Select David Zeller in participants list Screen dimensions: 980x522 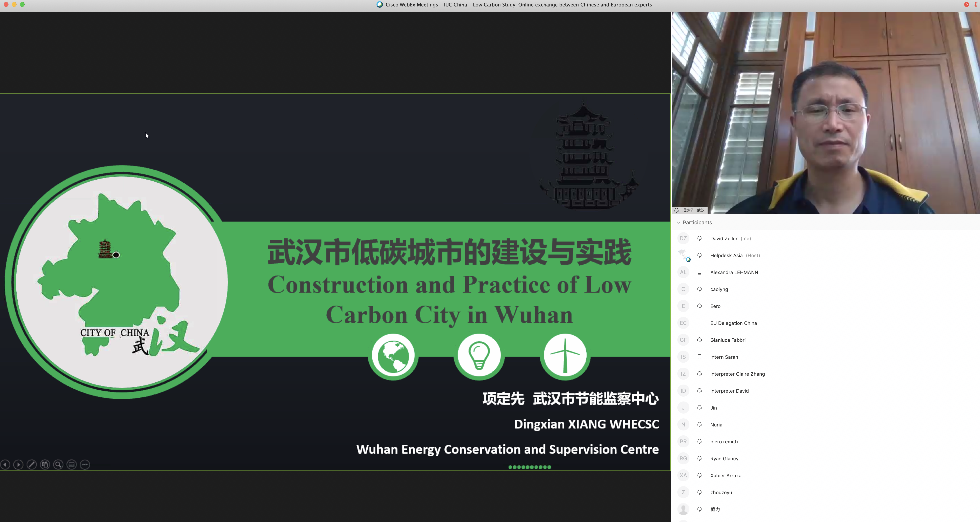(724, 238)
